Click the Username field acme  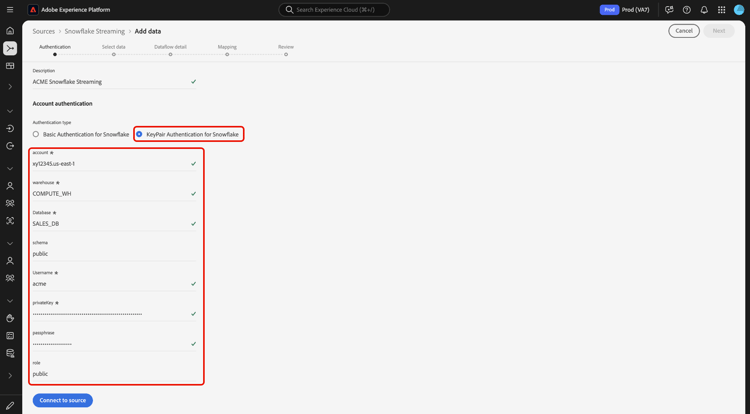114,284
